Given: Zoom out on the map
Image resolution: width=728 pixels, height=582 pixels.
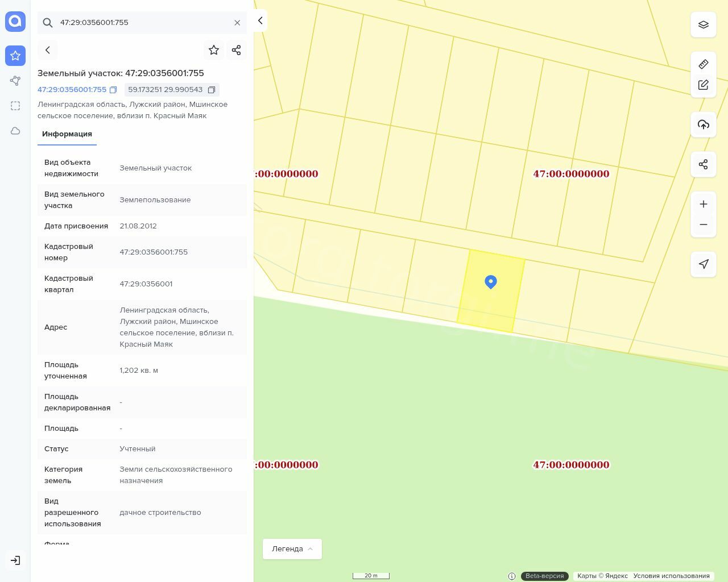Looking at the screenshot, I should 704,225.
